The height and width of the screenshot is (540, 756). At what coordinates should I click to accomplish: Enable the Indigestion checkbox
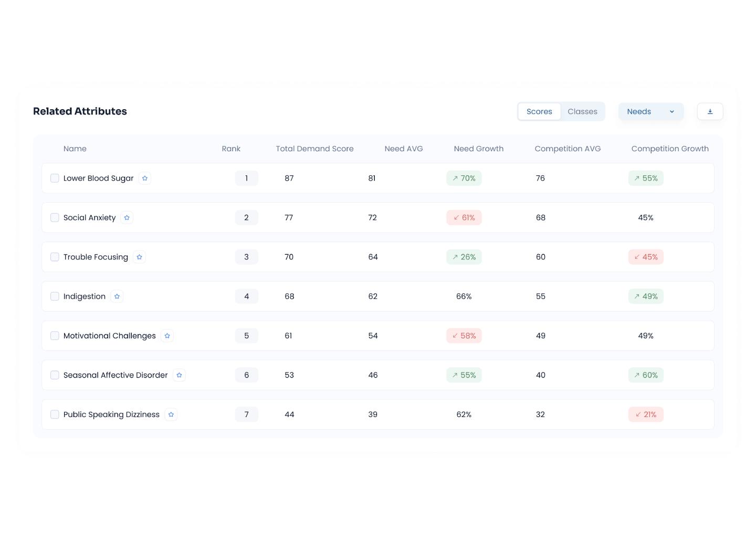(55, 296)
